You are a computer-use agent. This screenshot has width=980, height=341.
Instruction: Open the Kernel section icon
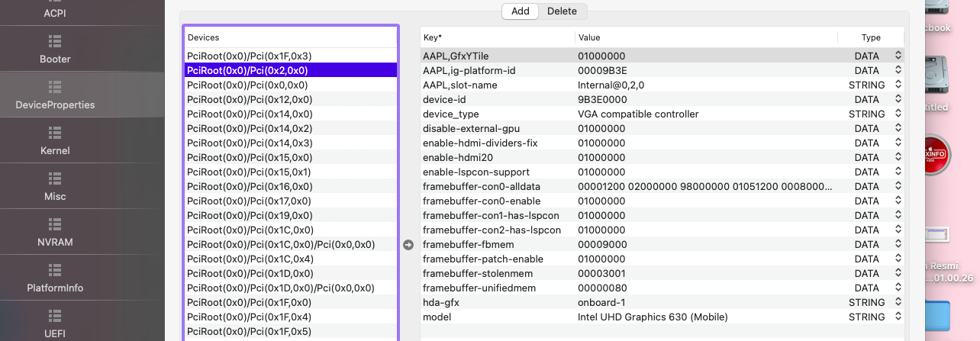click(55, 133)
